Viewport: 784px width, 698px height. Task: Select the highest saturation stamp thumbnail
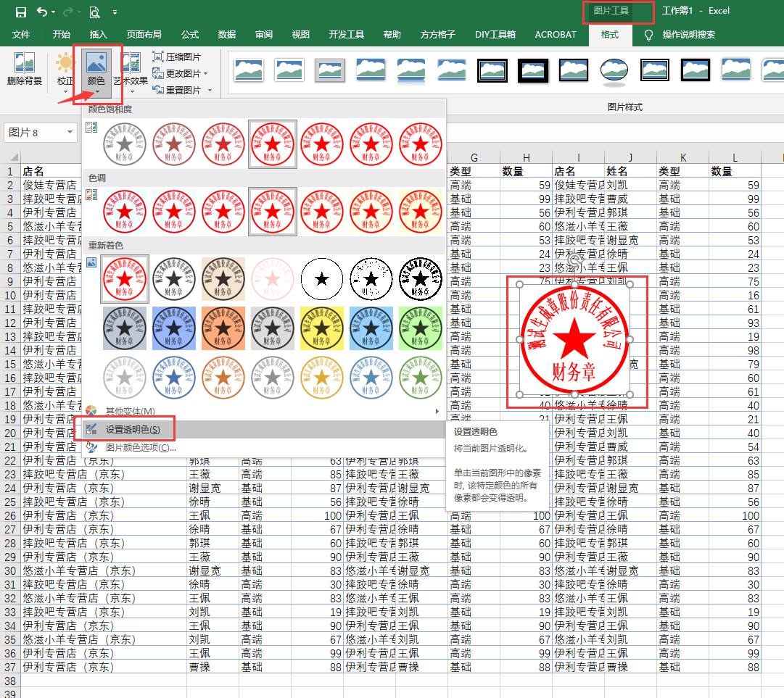421,144
